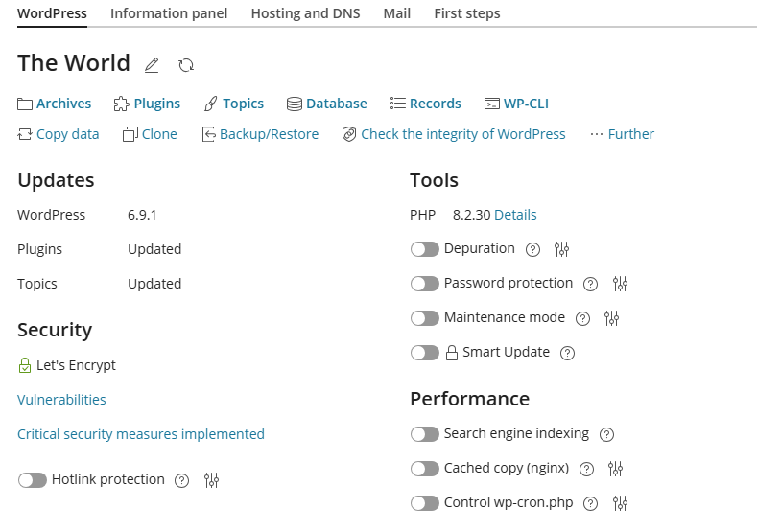Screen dimensions: 757x532
Task: Open settings sliders icon for Depuration
Action: 562,249
